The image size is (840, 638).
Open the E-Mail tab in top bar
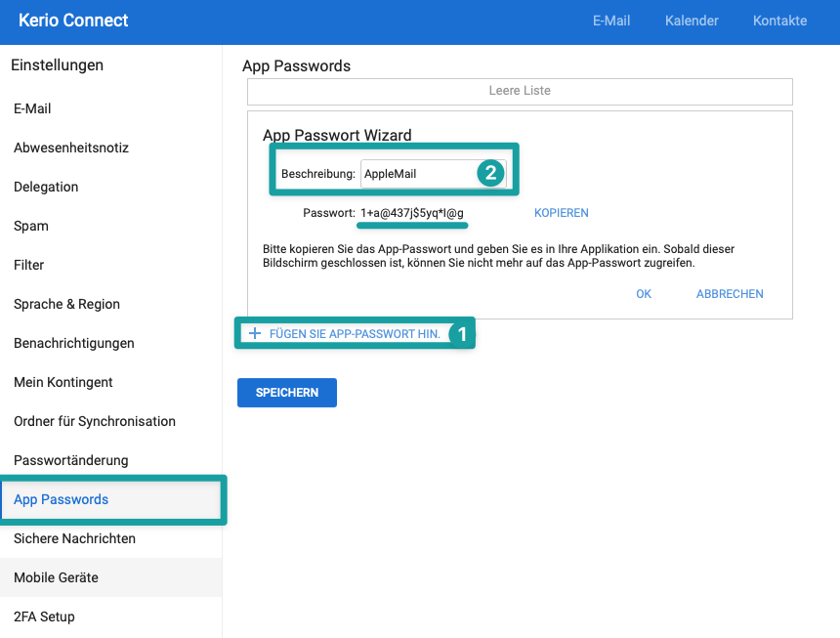tap(611, 21)
